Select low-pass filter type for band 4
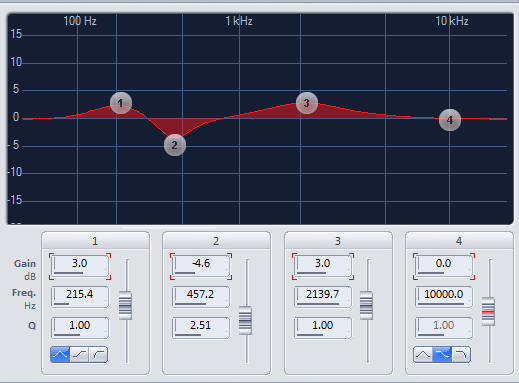The height and width of the screenshot is (383, 519). click(x=461, y=354)
